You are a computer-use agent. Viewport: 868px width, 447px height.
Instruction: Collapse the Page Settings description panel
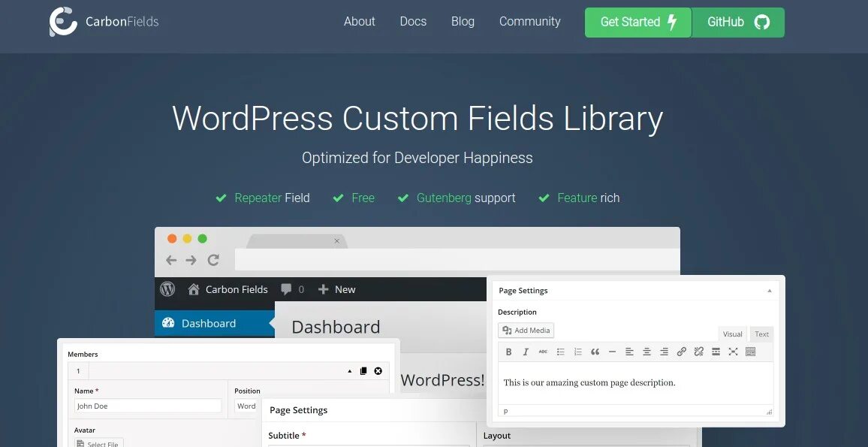point(770,291)
